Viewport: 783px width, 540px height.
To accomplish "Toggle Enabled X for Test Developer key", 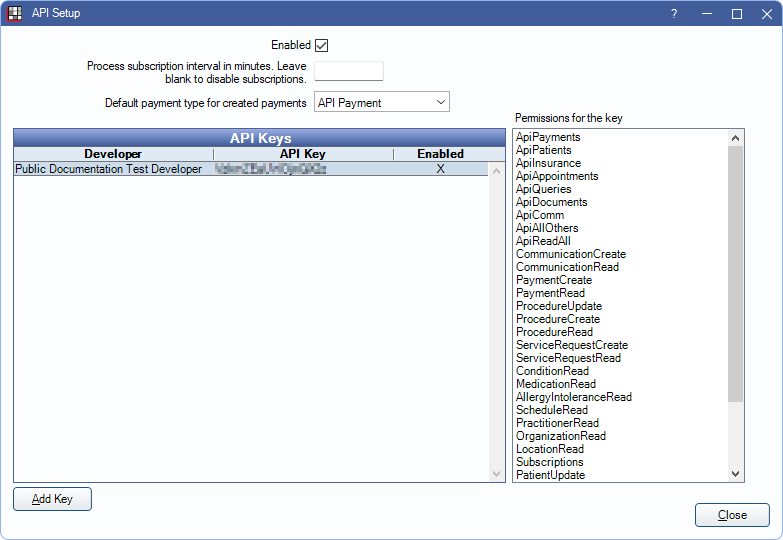I will point(440,170).
